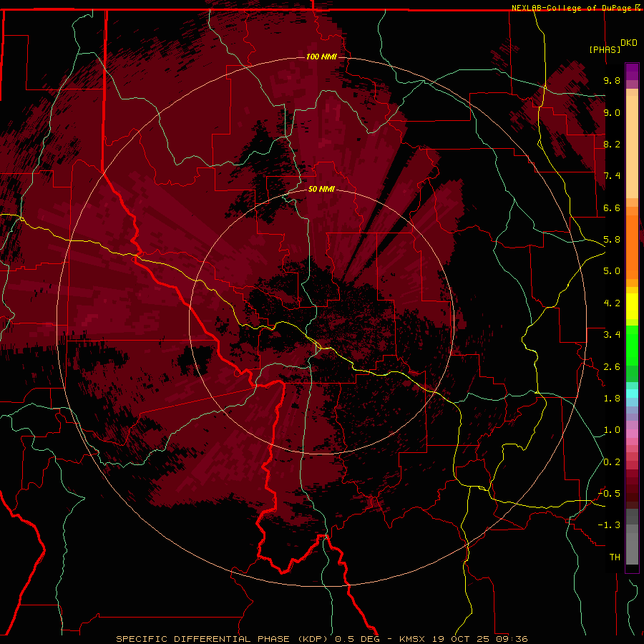Click the 6.6 value on color scale
644x644 pixels.
612,208
